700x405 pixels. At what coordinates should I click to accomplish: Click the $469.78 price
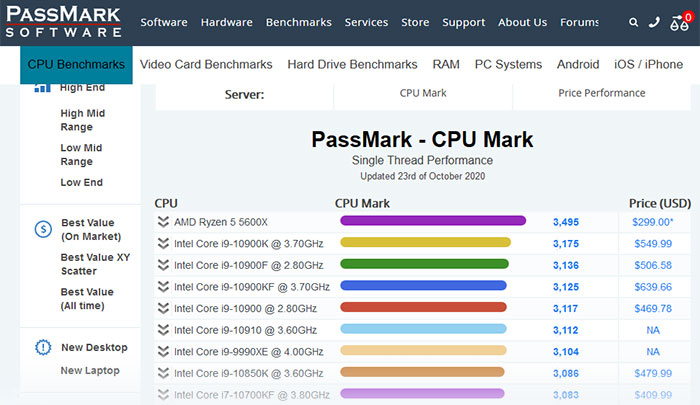tap(653, 308)
